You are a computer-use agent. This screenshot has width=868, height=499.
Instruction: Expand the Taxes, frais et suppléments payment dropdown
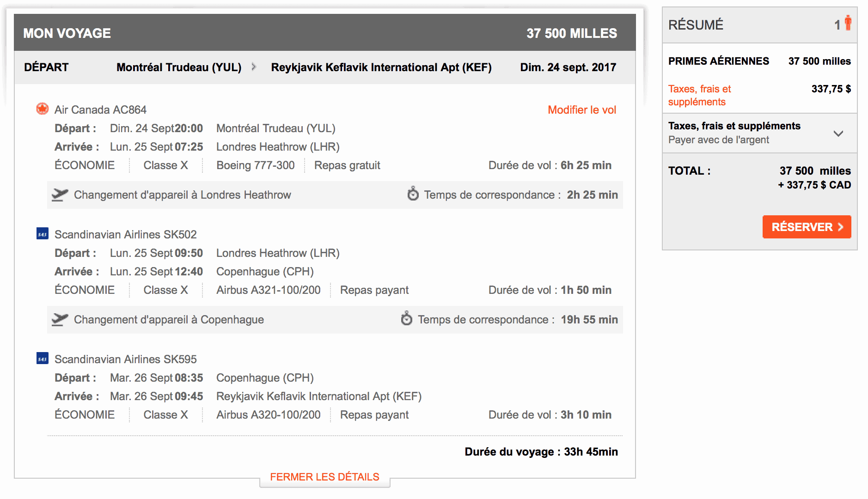tap(838, 134)
